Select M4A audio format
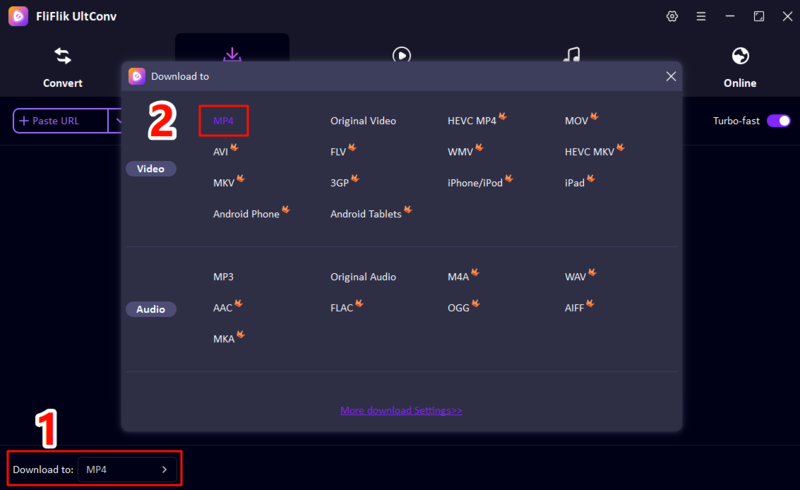 458,277
